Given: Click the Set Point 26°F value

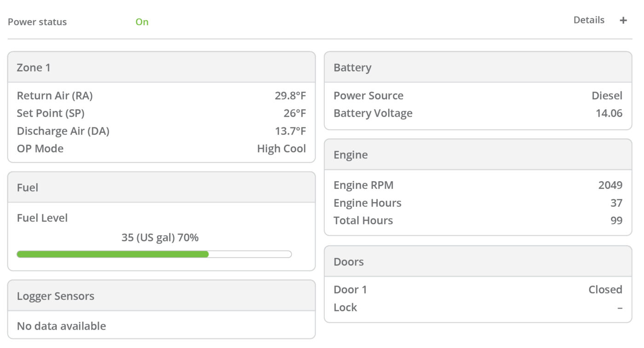Looking at the screenshot, I should point(294,113).
